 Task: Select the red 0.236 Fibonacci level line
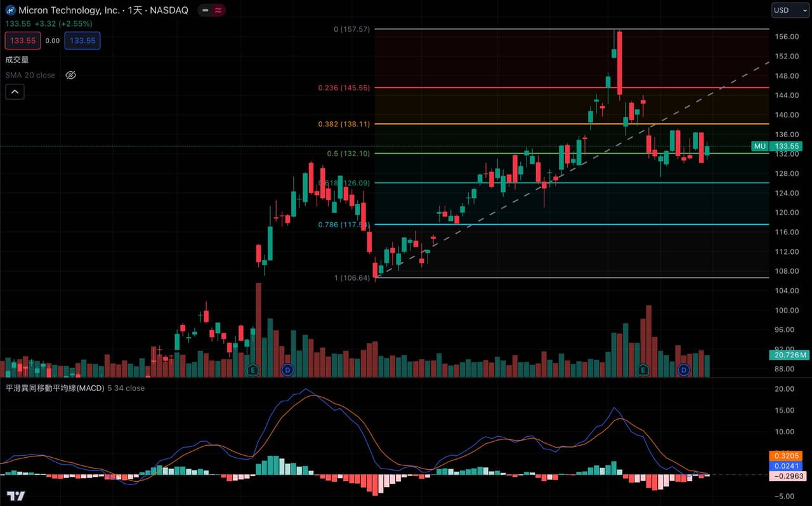tap(507, 88)
